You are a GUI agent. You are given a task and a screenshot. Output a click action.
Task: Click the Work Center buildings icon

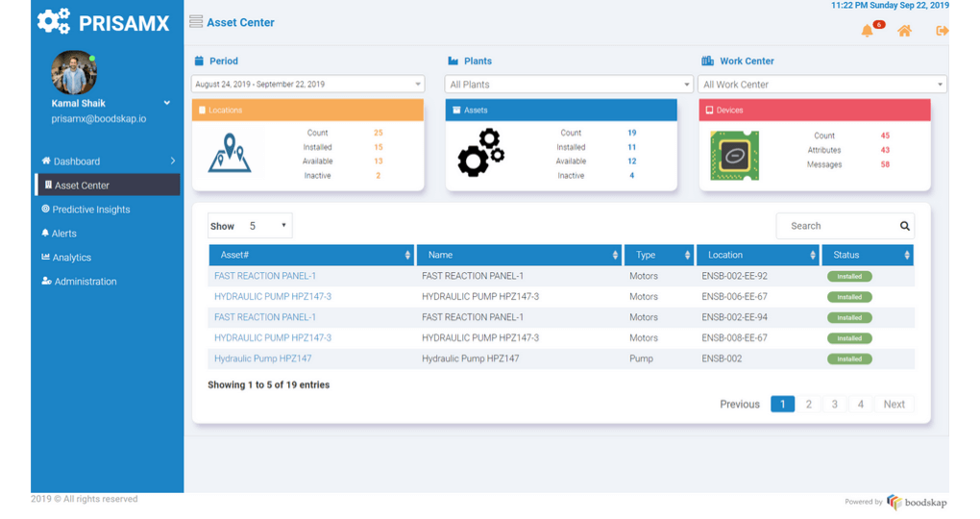point(707,61)
